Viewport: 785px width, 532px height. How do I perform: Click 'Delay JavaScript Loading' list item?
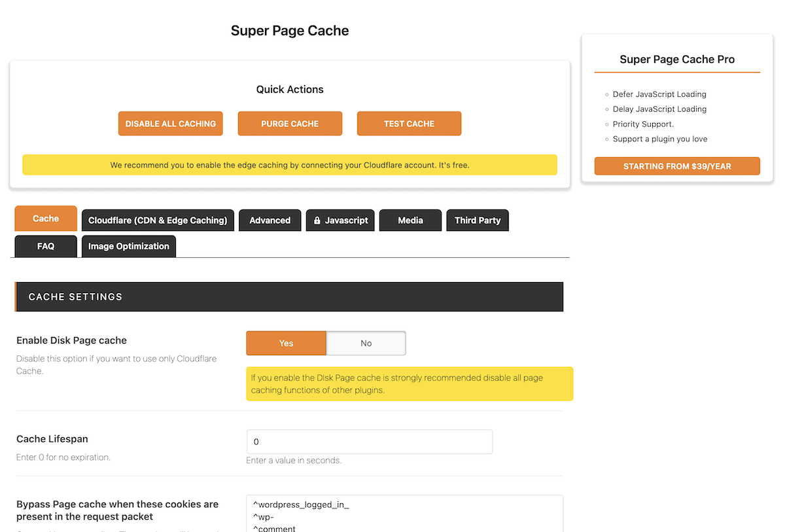coord(659,109)
